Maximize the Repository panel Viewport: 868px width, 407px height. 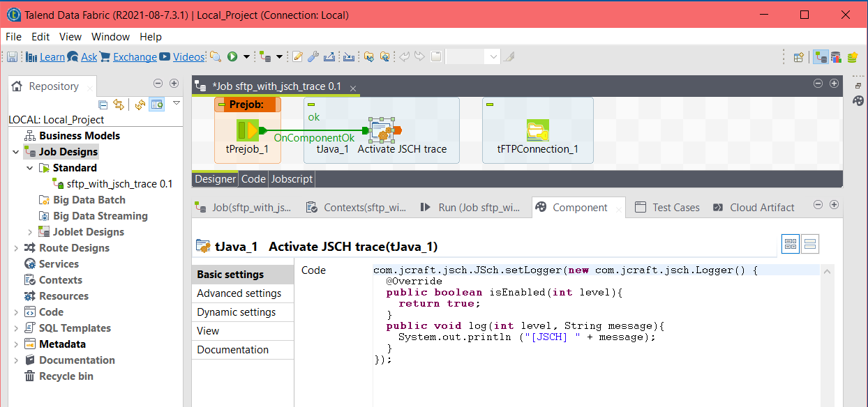pos(173,84)
